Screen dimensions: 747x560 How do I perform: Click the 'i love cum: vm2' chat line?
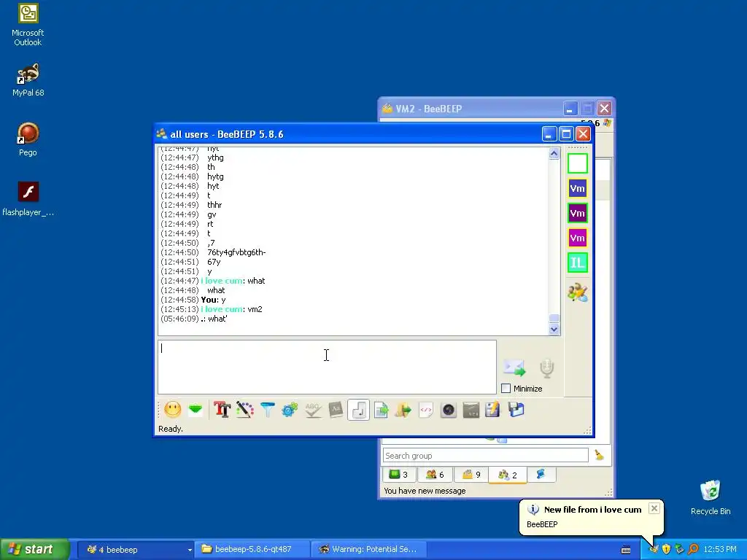(x=211, y=309)
